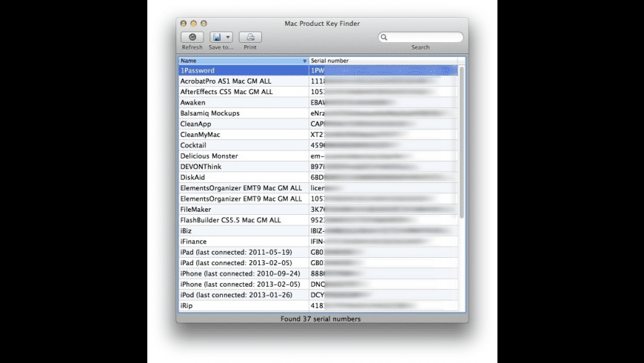Select the 1Password row
644x363 pixels.
[x=318, y=70]
